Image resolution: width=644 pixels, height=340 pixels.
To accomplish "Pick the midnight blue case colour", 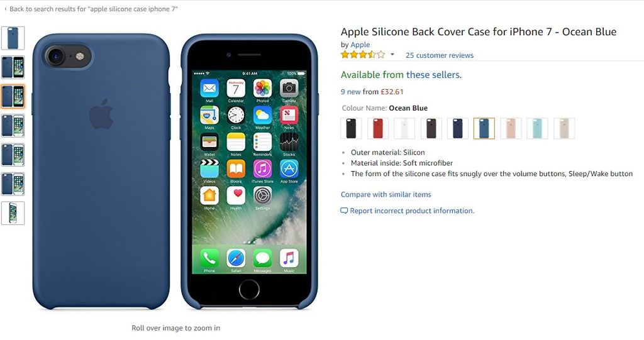I will [458, 129].
